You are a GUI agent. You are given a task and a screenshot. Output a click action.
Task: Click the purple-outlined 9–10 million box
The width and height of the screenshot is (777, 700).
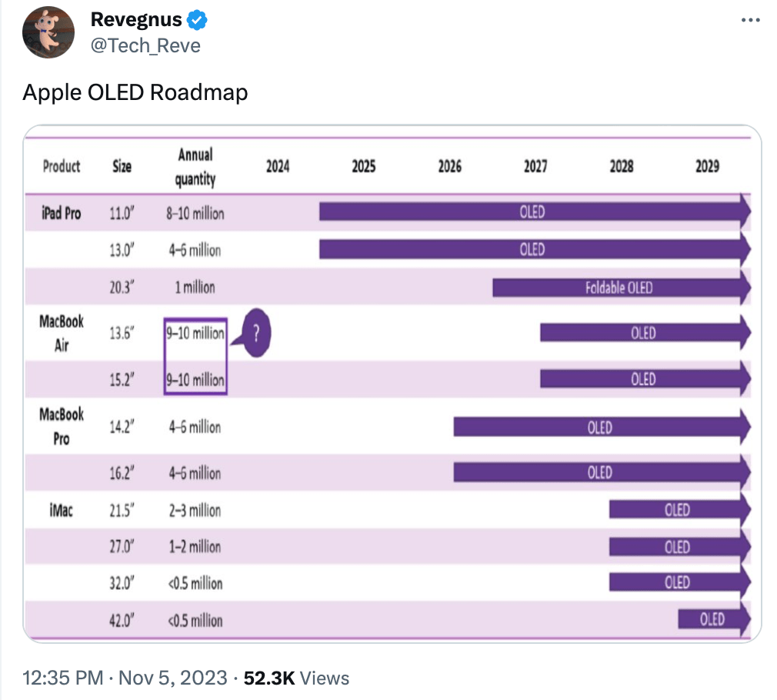coord(195,356)
